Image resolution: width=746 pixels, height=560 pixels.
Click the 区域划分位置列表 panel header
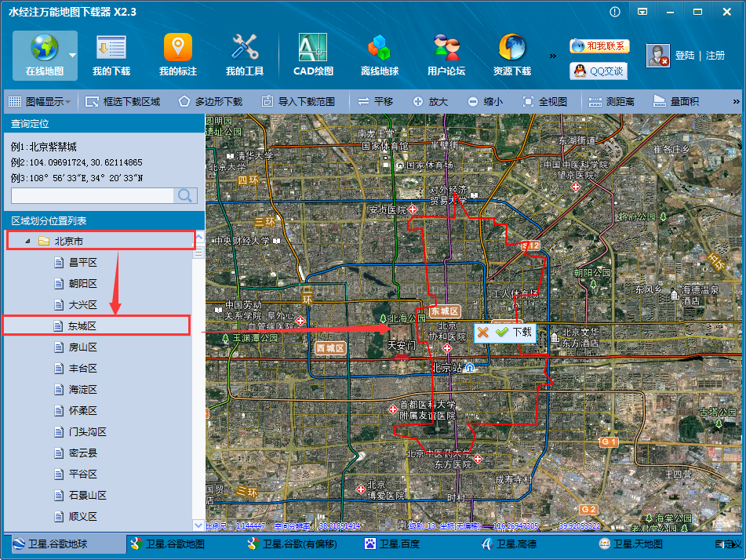(x=104, y=220)
